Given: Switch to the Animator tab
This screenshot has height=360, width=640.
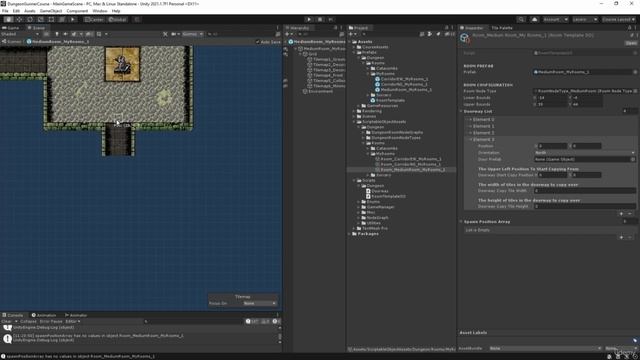Looking at the screenshot, I should click(76, 315).
